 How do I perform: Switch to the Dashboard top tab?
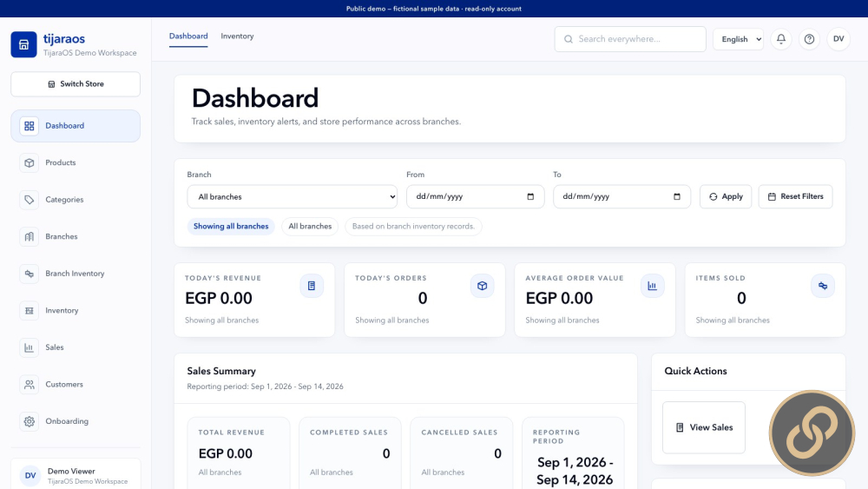[x=188, y=36]
